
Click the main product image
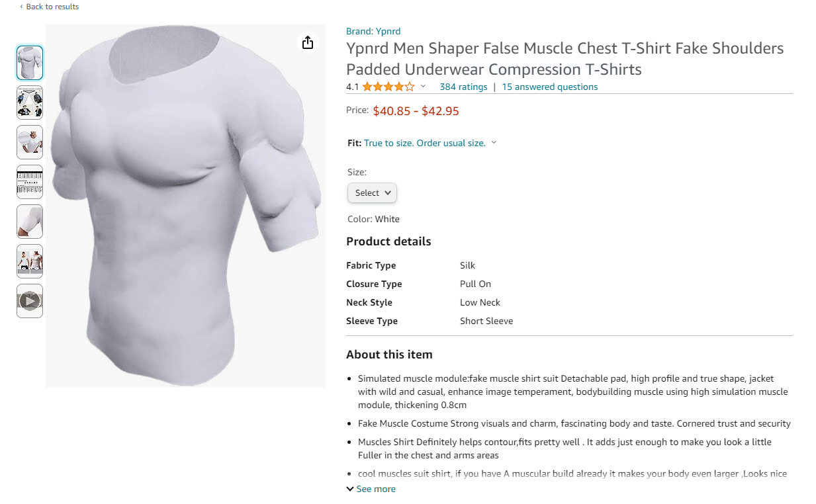point(185,206)
